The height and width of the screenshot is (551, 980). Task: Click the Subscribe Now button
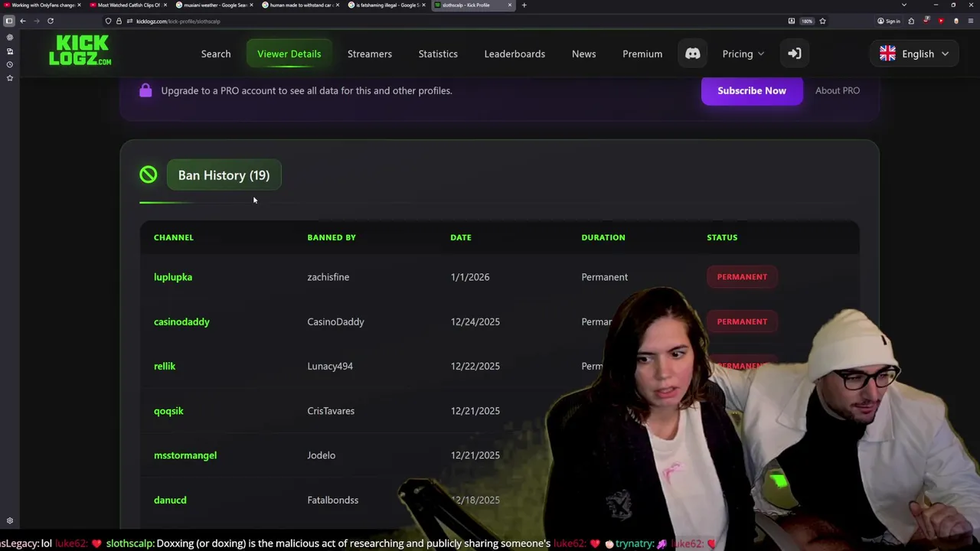click(x=752, y=90)
